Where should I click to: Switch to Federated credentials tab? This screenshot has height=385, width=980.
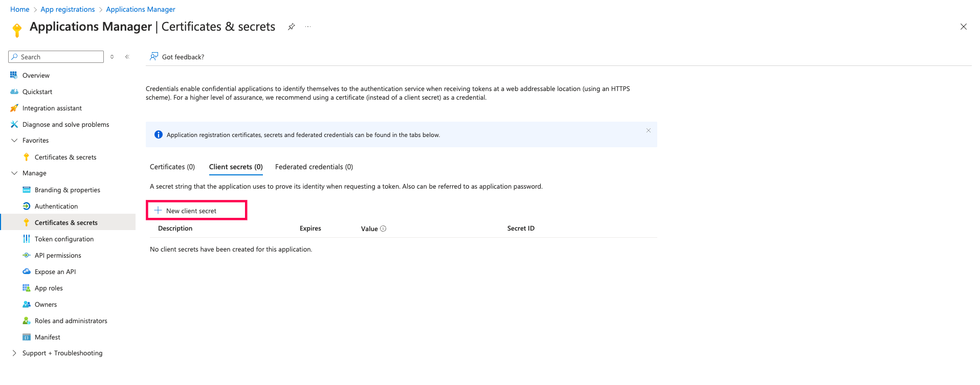[314, 167]
